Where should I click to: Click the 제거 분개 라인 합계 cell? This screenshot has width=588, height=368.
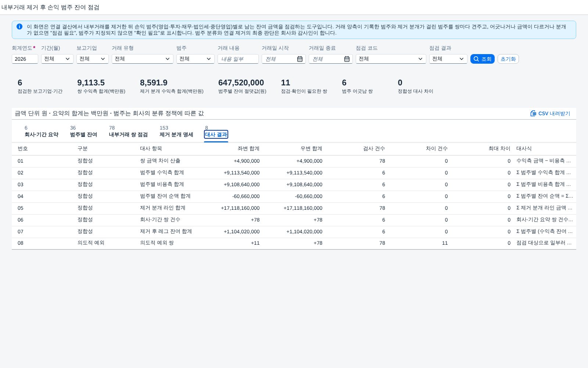click(x=163, y=208)
